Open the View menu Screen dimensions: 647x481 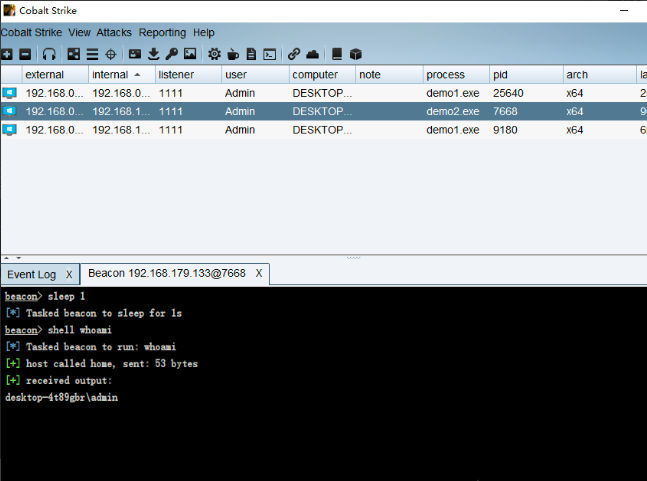tap(79, 33)
